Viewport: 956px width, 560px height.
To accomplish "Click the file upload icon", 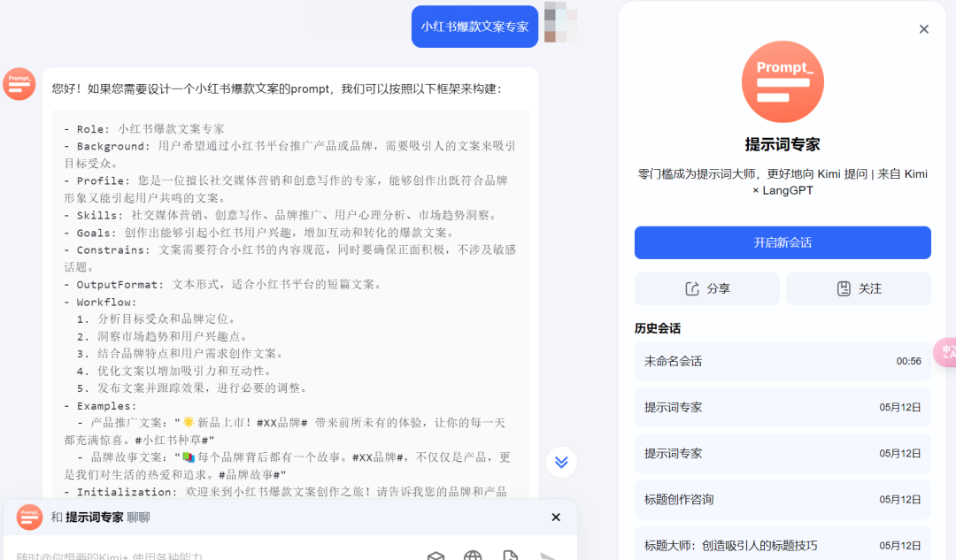I will (510, 556).
